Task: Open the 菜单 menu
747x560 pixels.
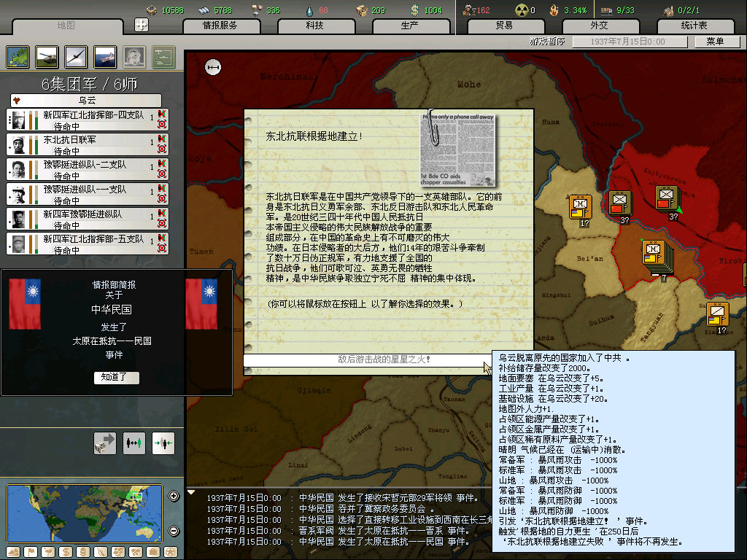Action: (x=714, y=42)
